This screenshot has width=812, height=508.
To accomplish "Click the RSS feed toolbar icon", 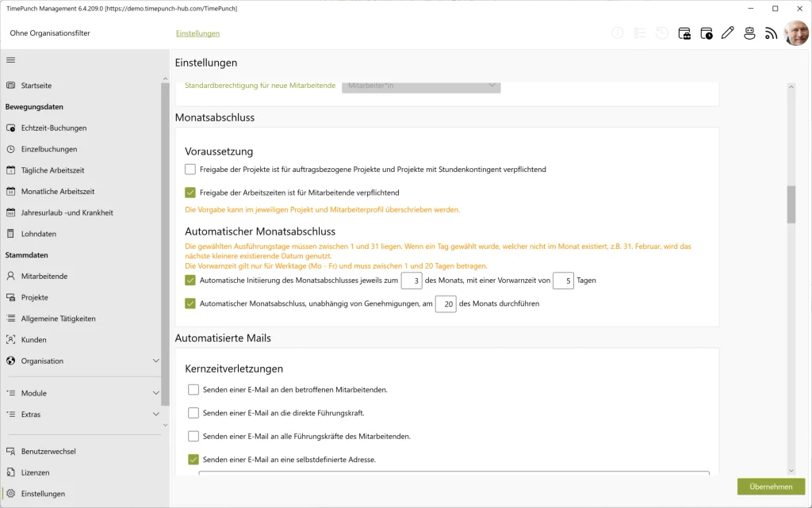I will tap(771, 33).
